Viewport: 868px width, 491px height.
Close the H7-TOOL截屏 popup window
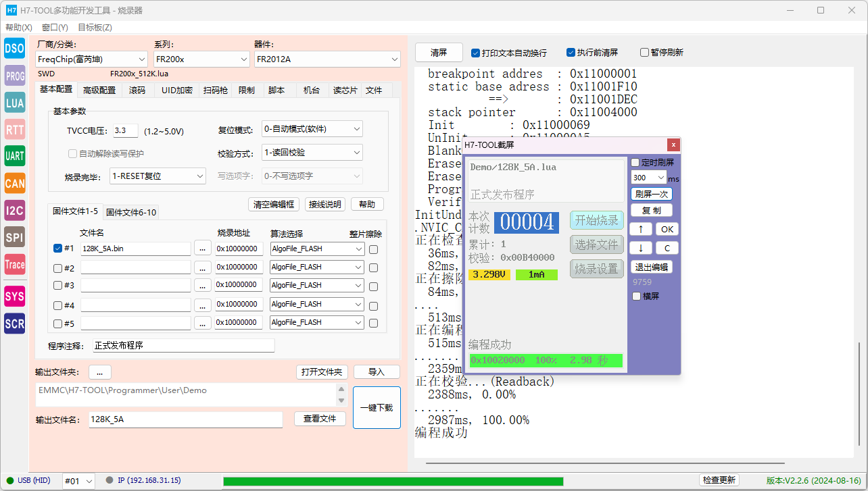point(673,145)
